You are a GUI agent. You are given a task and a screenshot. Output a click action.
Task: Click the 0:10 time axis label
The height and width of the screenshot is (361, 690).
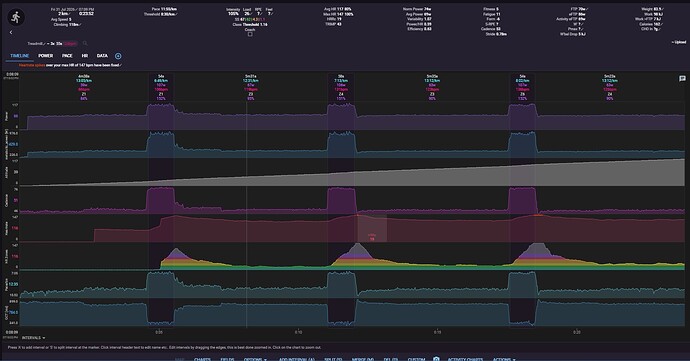298,332
